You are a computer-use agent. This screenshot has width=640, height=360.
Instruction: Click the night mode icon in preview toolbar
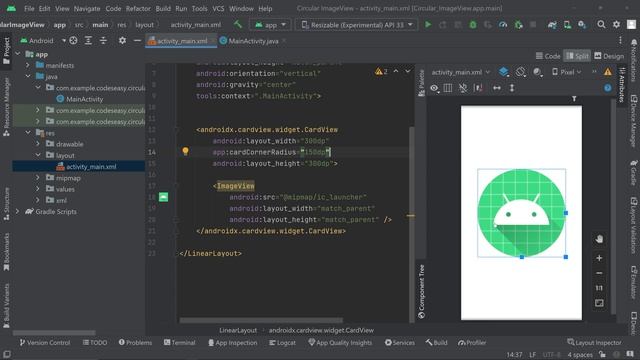pos(537,72)
